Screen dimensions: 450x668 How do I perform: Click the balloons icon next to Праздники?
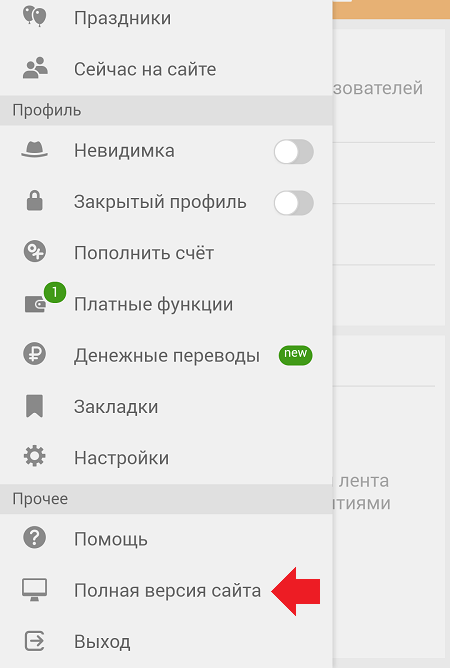35,17
